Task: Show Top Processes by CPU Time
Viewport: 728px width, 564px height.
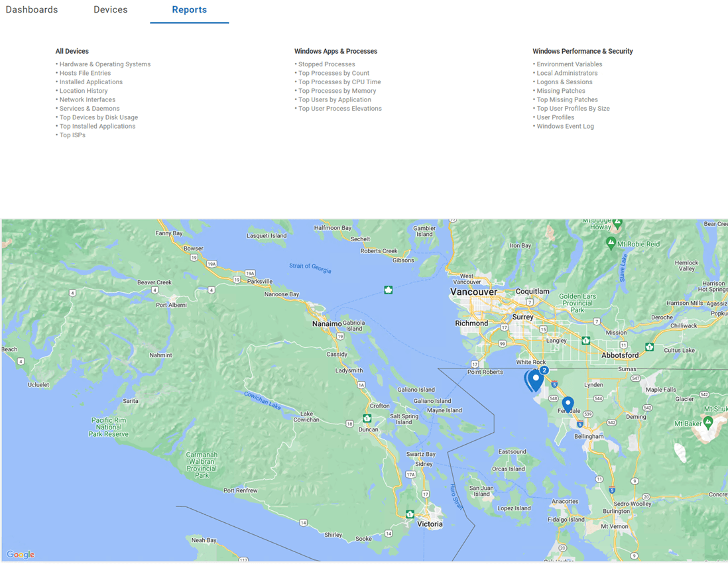Action: pyautogui.click(x=339, y=82)
